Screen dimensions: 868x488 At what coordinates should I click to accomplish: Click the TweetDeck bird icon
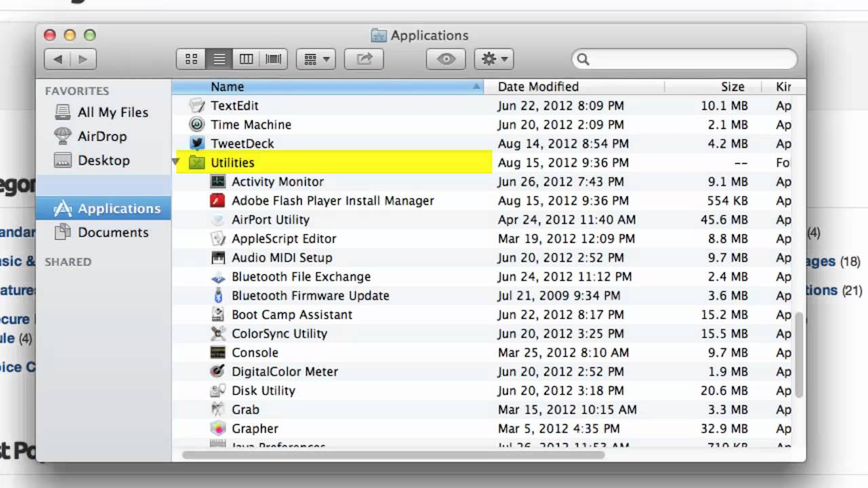pyautogui.click(x=197, y=144)
